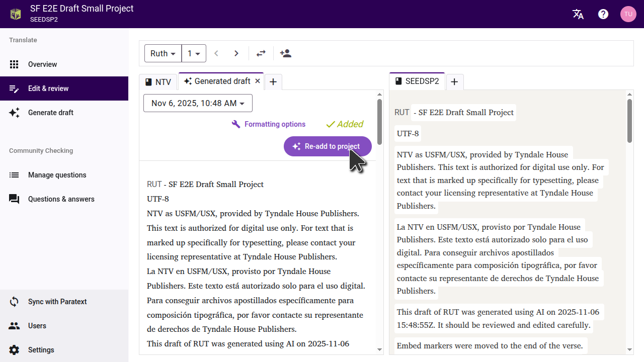Image resolution: width=644 pixels, height=362 pixels.
Task: Click Sync with Paratext
Action: (57, 302)
